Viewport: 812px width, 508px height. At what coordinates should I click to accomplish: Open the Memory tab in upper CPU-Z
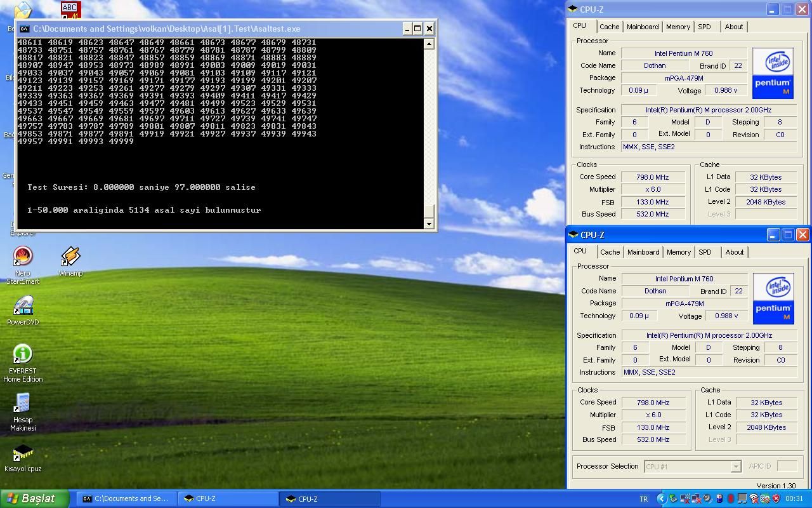click(x=678, y=27)
